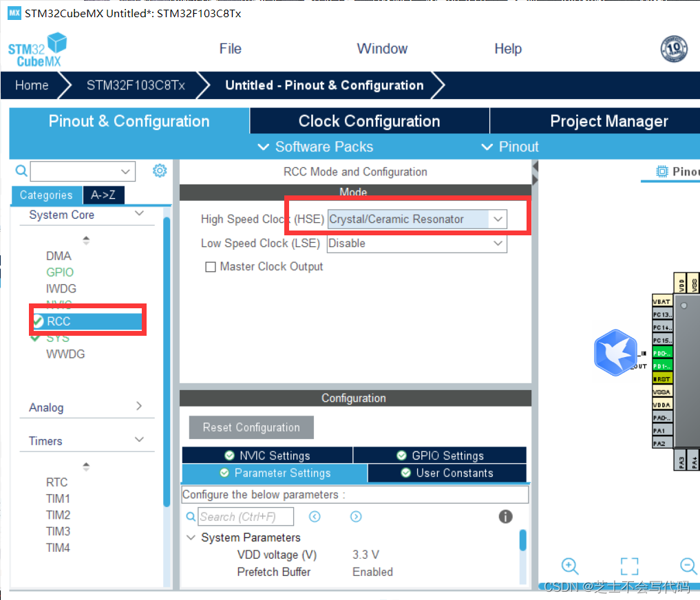This screenshot has height=600, width=700.
Task: Select the Pinout & Configuration tab
Action: (x=129, y=121)
